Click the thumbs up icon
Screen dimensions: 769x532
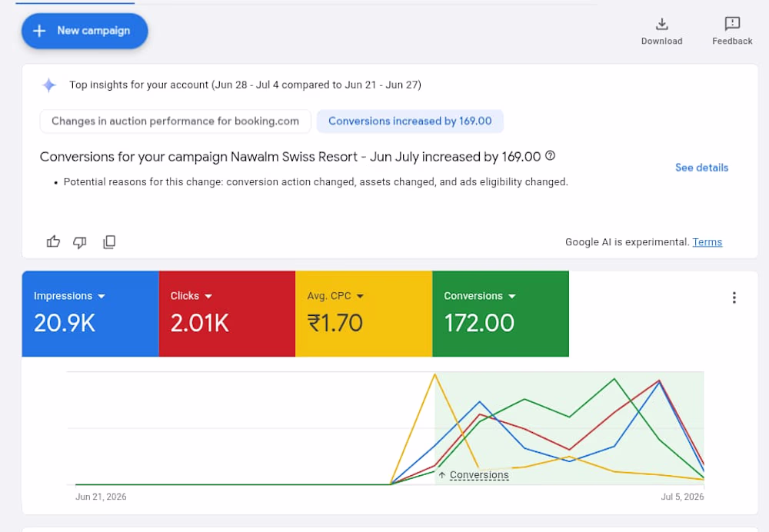[x=53, y=241]
